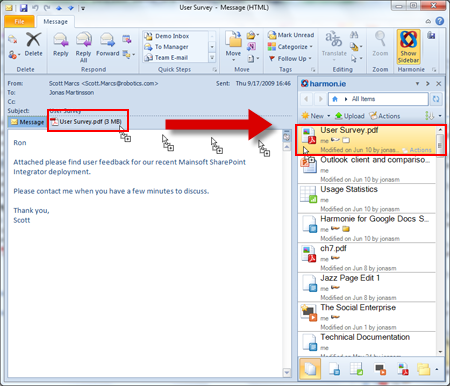Select The Social Enterprise item
450x386 pixels.
(x=367, y=317)
